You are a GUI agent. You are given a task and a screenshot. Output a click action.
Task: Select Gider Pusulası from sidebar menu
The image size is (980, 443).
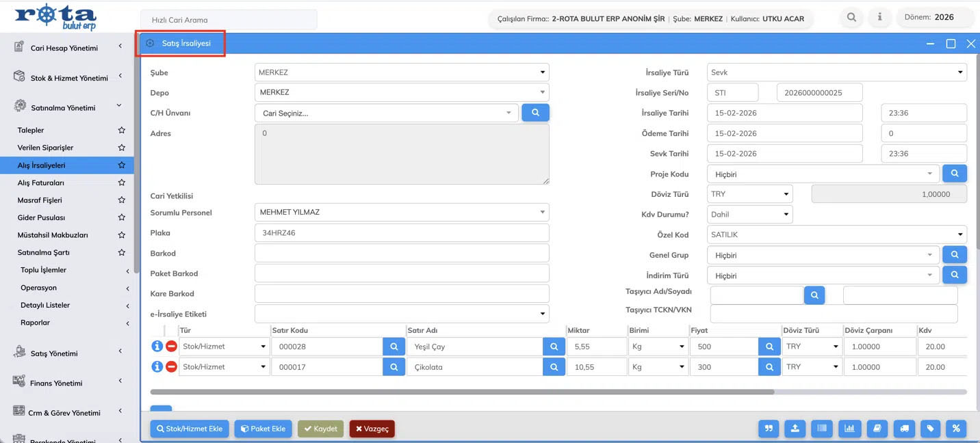41,217
